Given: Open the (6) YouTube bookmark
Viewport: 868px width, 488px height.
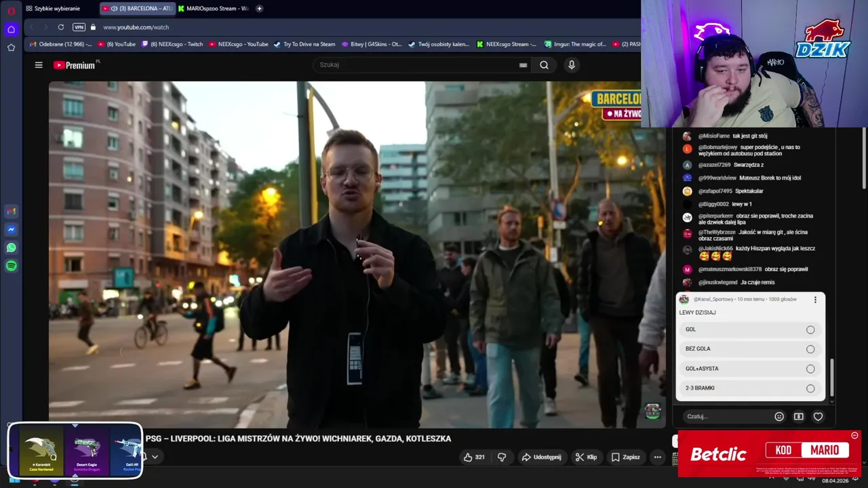Looking at the screenshot, I should tap(117, 44).
